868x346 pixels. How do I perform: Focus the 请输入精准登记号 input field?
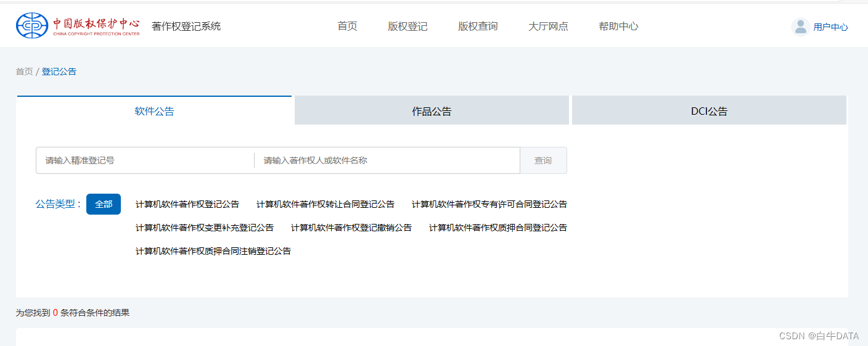tap(145, 160)
